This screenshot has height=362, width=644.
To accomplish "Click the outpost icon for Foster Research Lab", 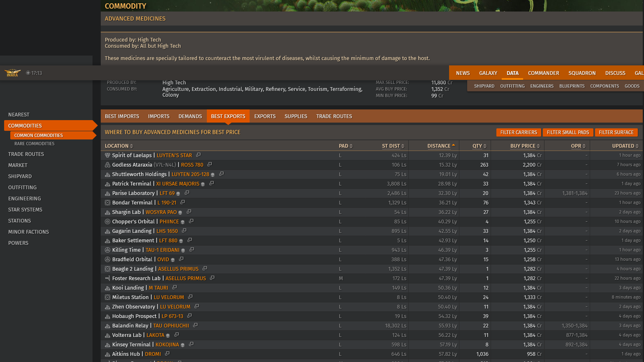I will 107,278.
